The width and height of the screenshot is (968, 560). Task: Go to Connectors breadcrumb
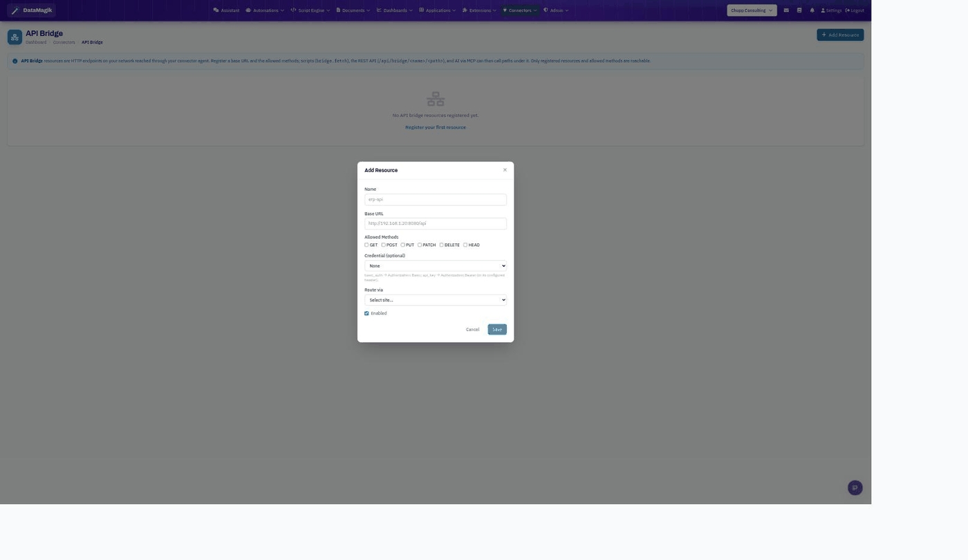point(64,42)
